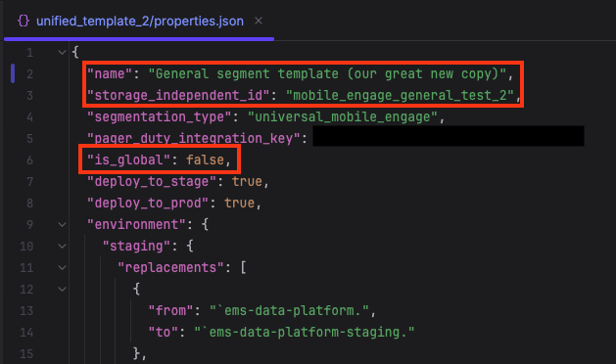616x364 pixels.
Task: Collapse the object fold arrow at line 12
Action: (x=62, y=290)
